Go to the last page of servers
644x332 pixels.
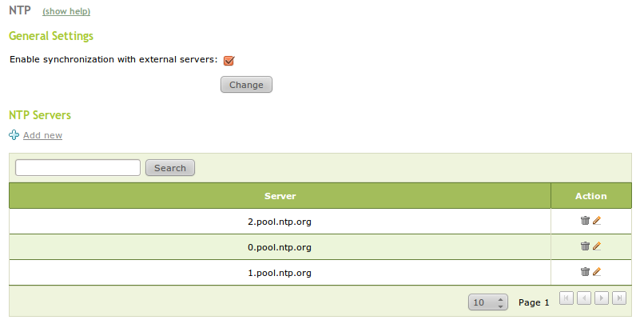point(619,298)
